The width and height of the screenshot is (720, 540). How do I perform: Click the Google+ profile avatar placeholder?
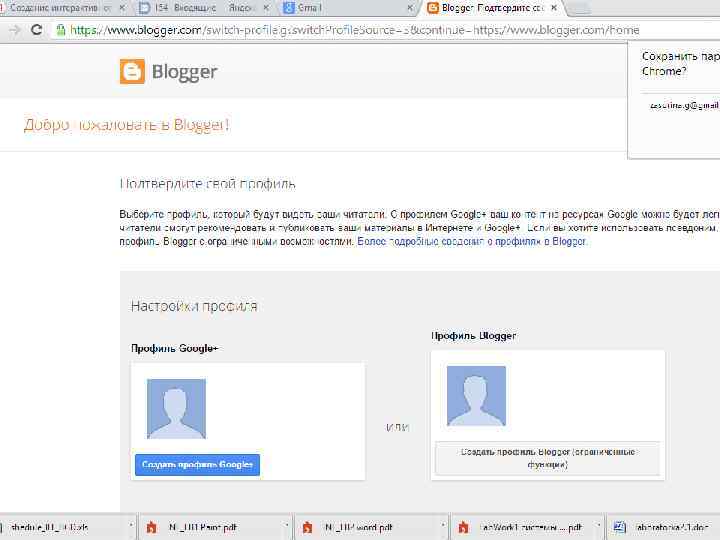coord(176,409)
